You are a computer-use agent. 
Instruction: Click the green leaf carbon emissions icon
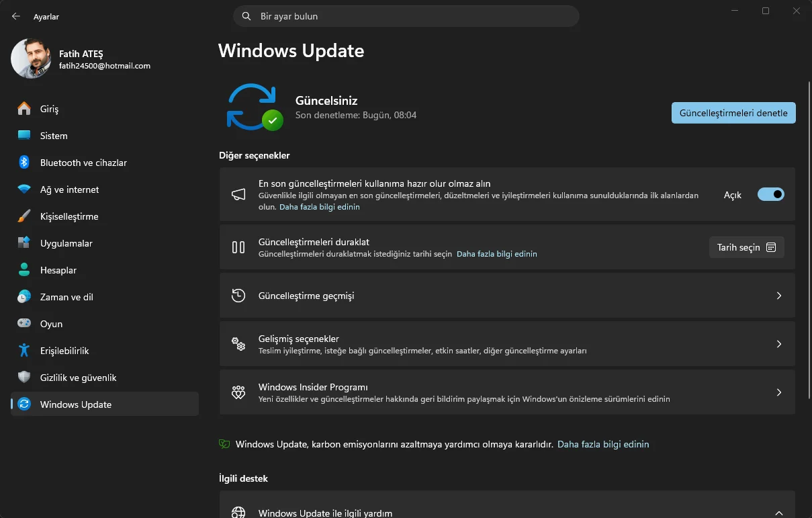click(x=224, y=444)
